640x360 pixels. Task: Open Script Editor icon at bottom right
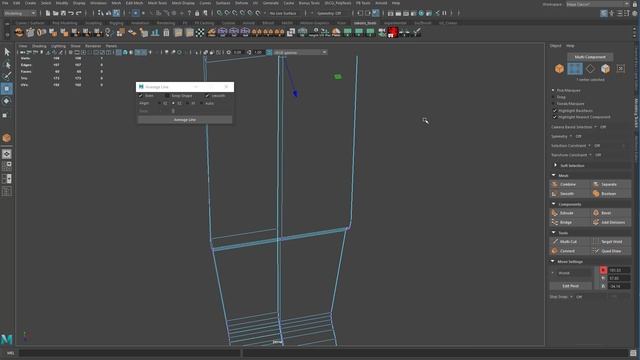coord(633,353)
